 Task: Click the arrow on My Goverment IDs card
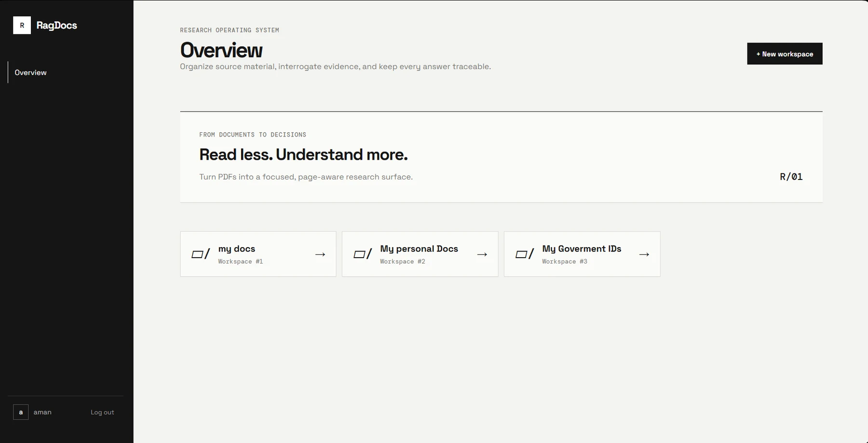(x=644, y=254)
